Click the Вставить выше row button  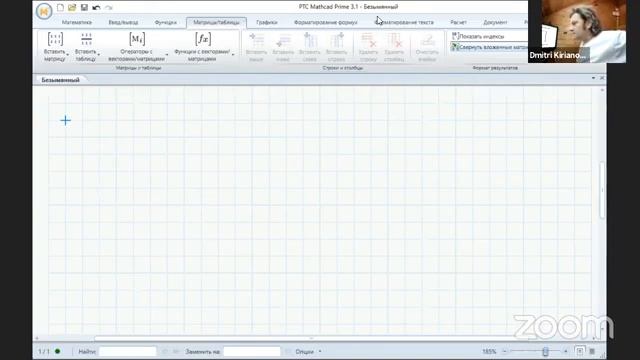[256, 47]
